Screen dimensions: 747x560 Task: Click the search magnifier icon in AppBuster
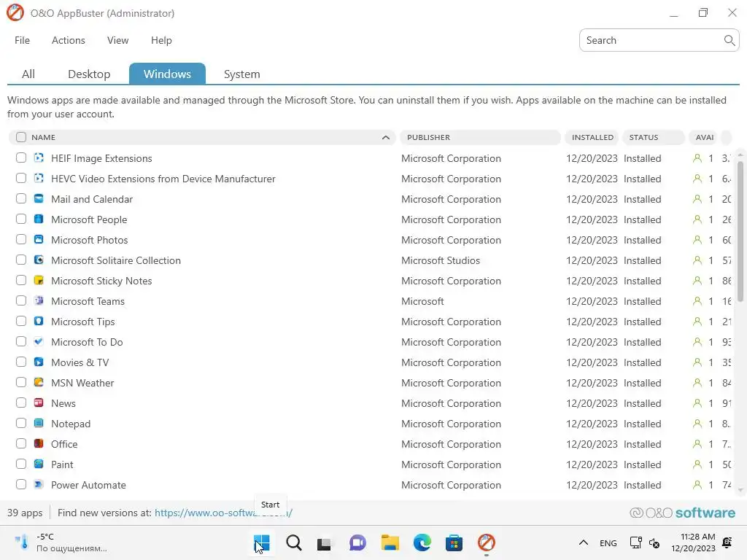(x=729, y=41)
